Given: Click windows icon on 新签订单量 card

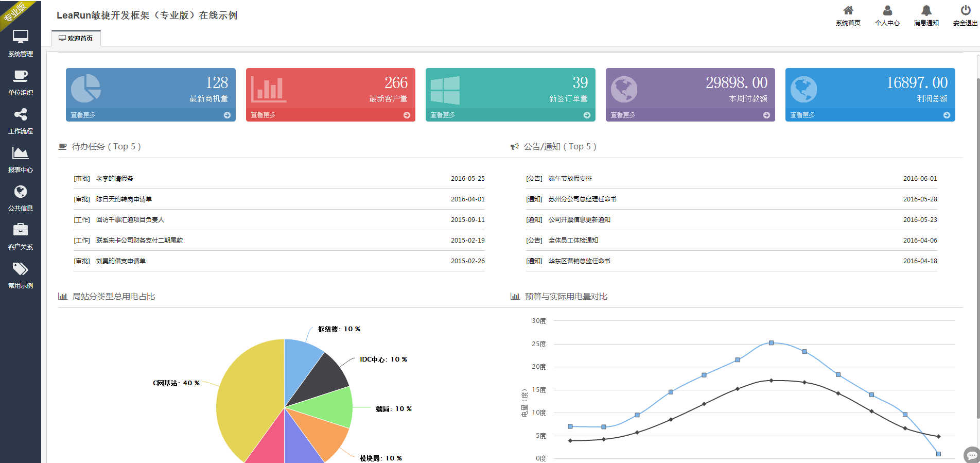Looking at the screenshot, I should (x=445, y=90).
